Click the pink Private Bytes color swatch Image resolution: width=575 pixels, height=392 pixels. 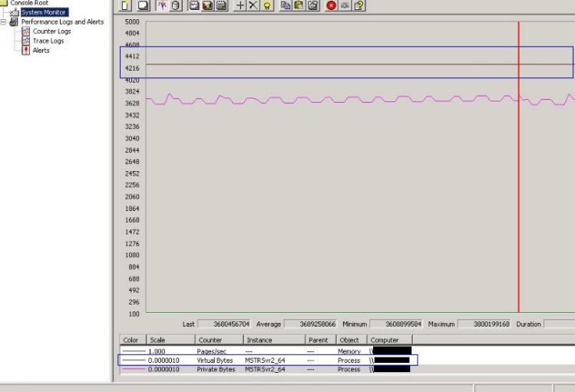point(134,369)
